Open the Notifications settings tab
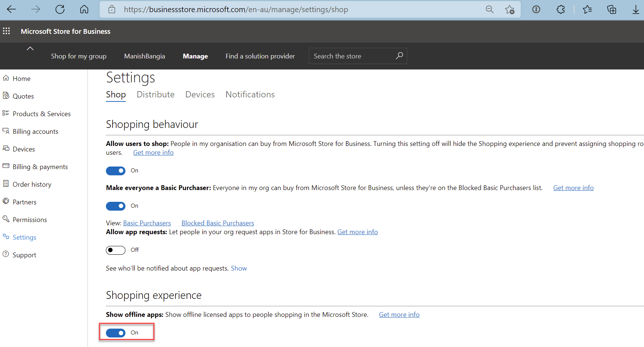 coord(250,94)
